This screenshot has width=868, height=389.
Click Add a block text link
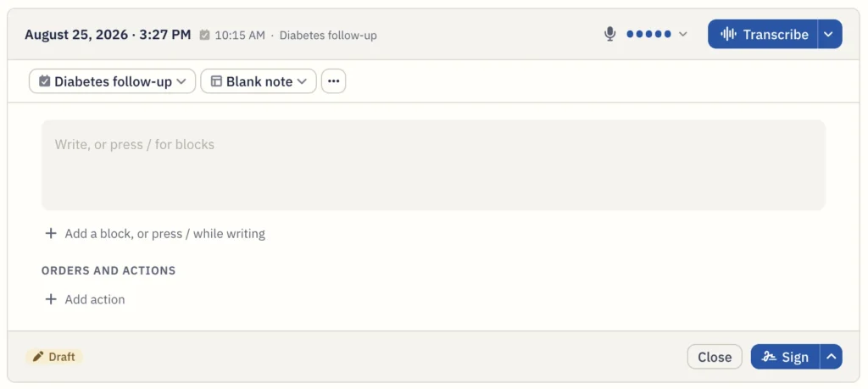[x=165, y=234]
